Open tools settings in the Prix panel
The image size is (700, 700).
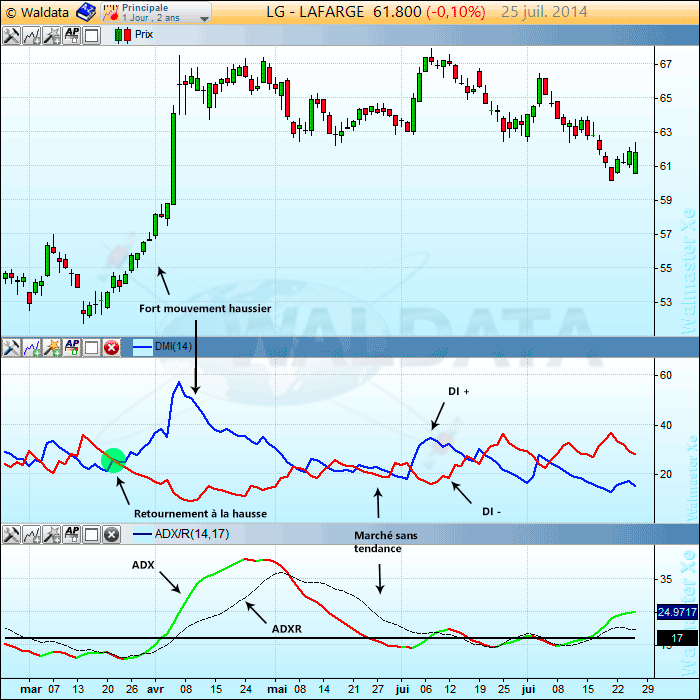coord(11,35)
